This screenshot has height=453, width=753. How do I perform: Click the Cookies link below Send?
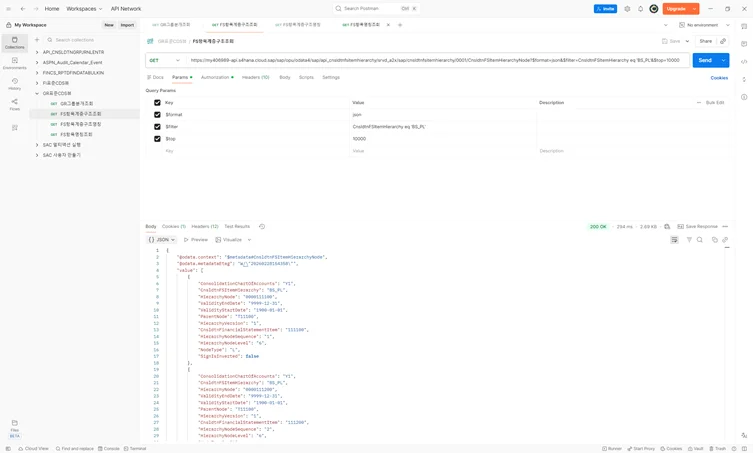[x=719, y=77]
